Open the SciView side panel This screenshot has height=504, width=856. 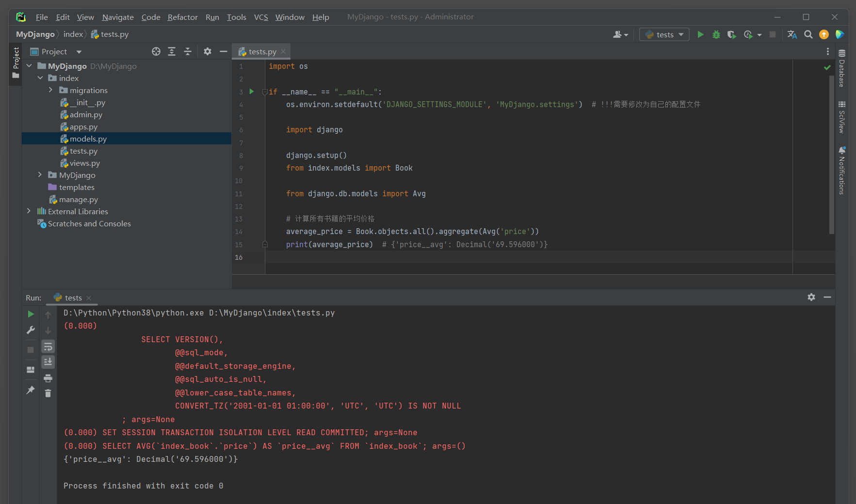pos(842,117)
